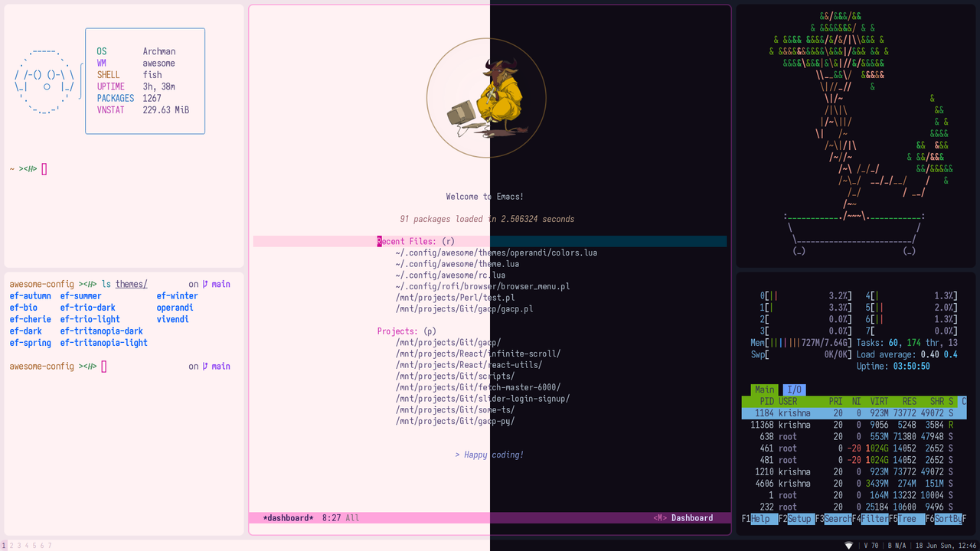The width and height of the screenshot is (980, 551).
Task: Sort htop by the VIRT column header
Action: (880, 401)
